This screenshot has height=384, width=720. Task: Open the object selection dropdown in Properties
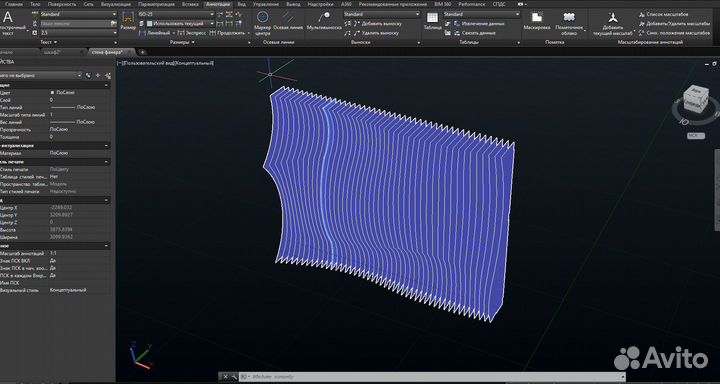point(40,75)
